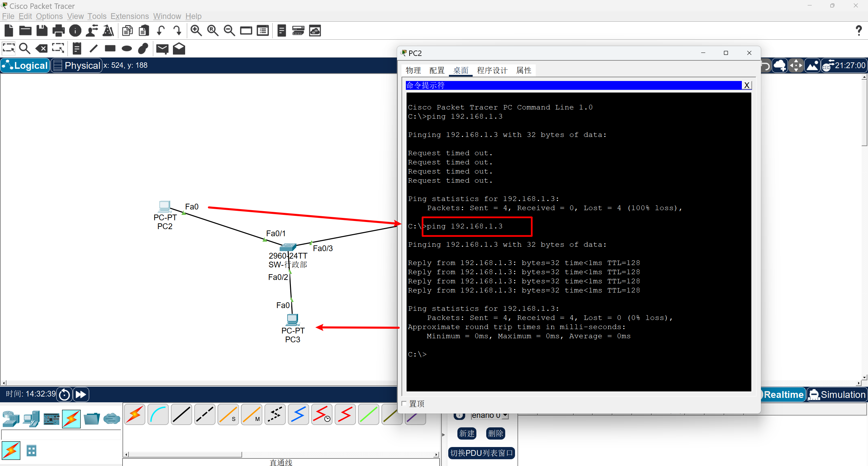Redo the last undone action
Screen dimensions: 868x466
click(x=177, y=31)
